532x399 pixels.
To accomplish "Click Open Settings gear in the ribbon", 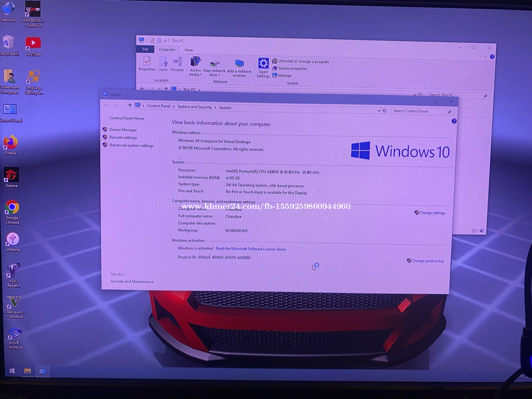I will pyautogui.click(x=263, y=68).
